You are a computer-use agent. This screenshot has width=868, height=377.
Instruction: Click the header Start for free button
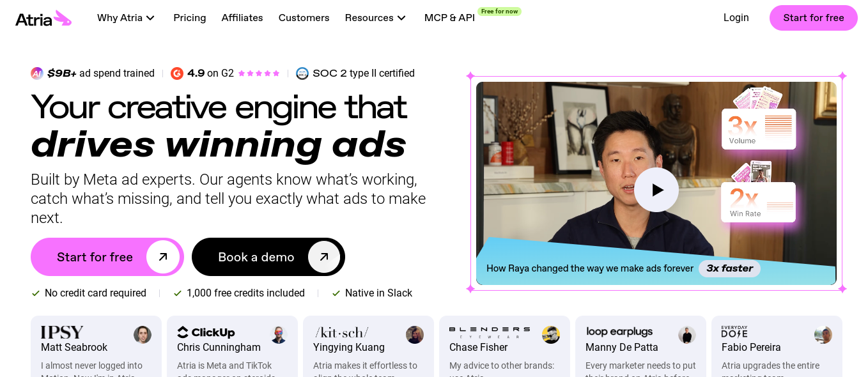click(814, 18)
